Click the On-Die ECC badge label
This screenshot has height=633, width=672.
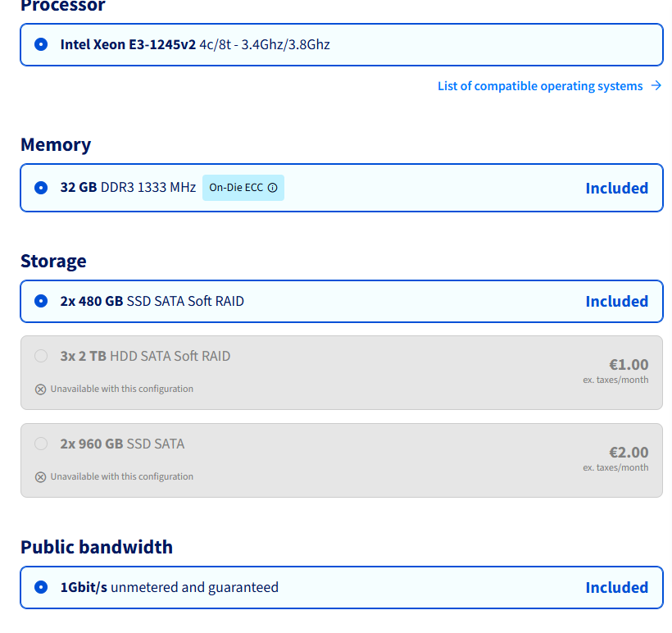tap(236, 188)
